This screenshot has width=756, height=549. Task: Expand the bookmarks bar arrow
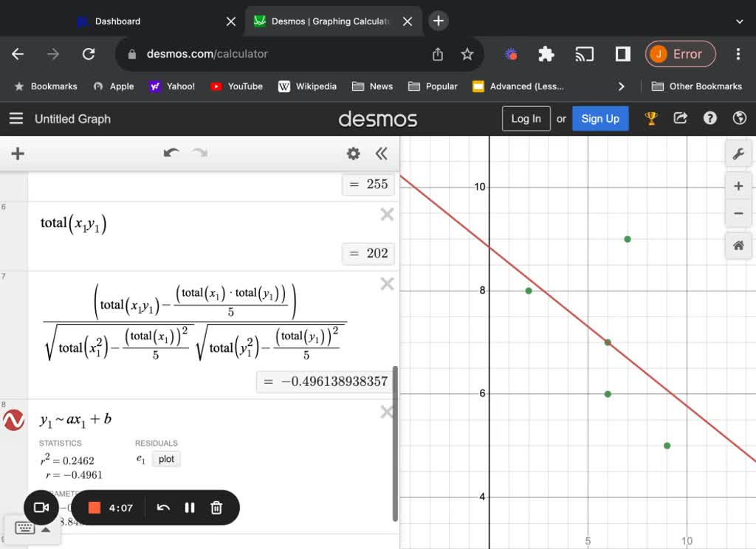coord(622,86)
